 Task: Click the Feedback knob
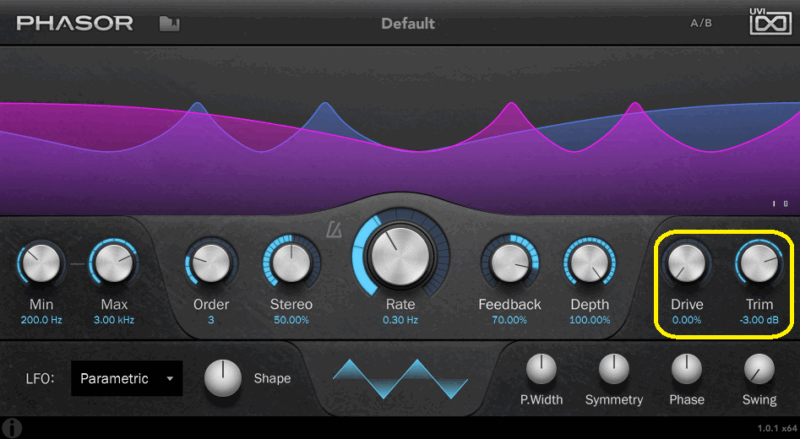coord(510,263)
